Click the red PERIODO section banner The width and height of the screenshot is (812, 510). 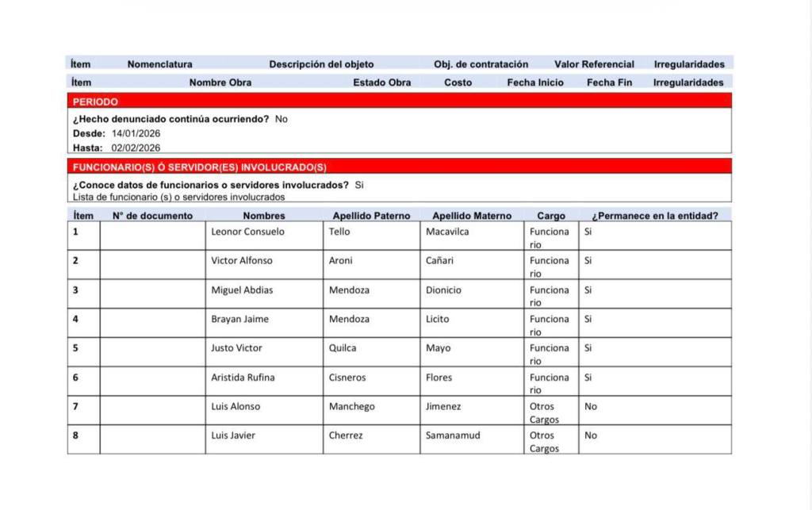399,102
